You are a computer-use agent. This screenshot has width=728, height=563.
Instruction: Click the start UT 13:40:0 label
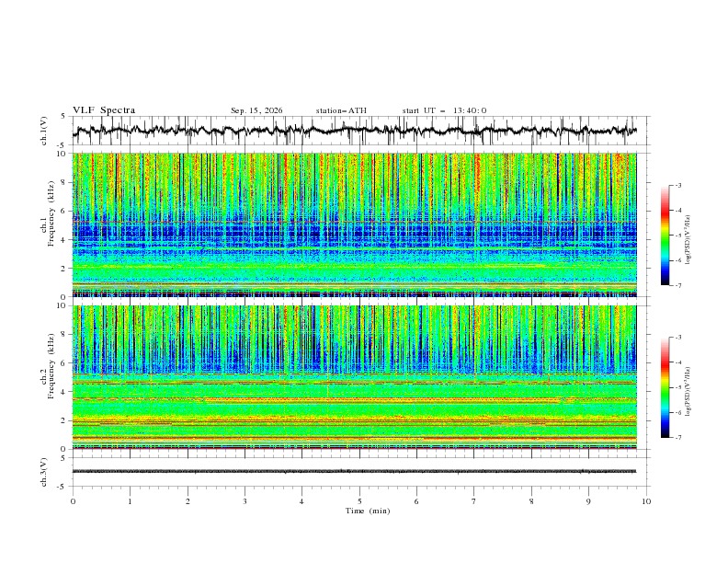click(444, 110)
